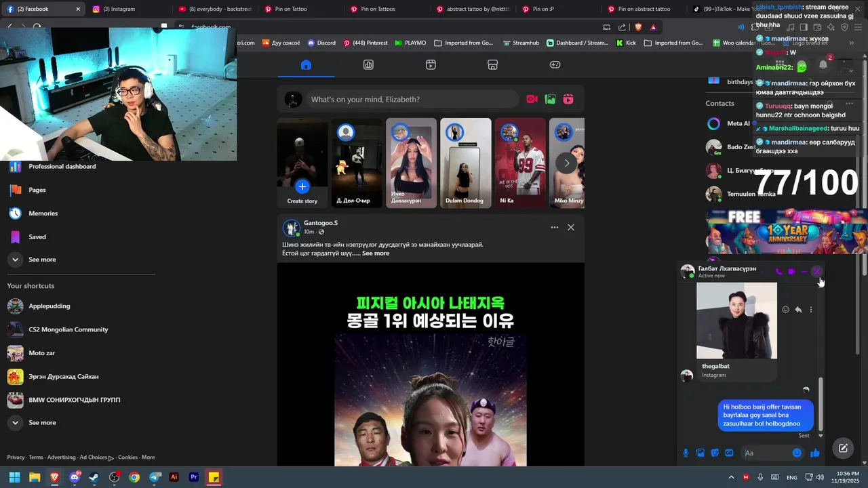Open Facebook Gaming icon
868x488 pixels.
pyautogui.click(x=555, y=65)
